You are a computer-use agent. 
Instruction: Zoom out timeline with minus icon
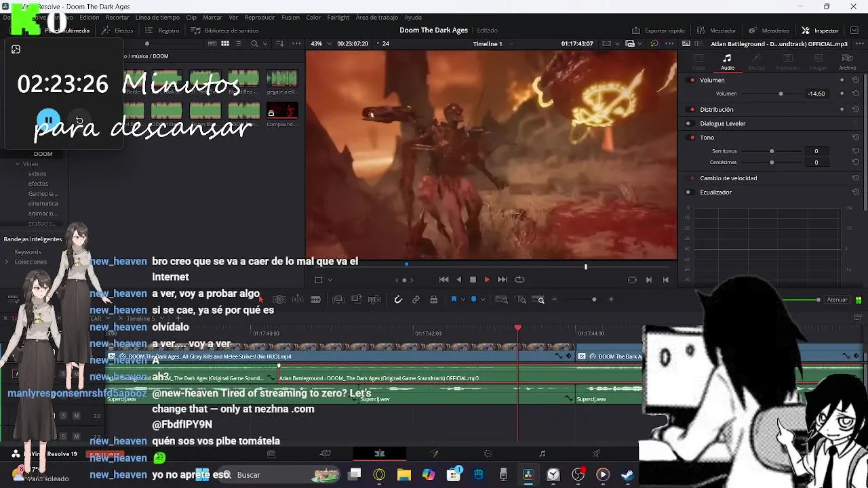(554, 300)
